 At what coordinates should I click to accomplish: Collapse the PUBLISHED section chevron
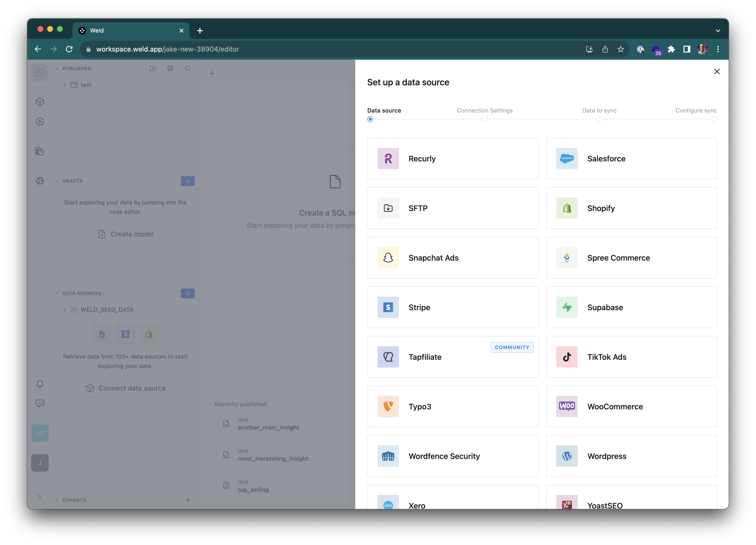(57, 69)
